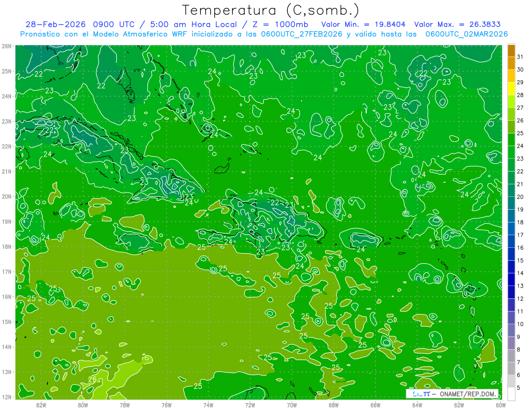
Task: Click the 22N latitude axis label
Action: pos(7,146)
